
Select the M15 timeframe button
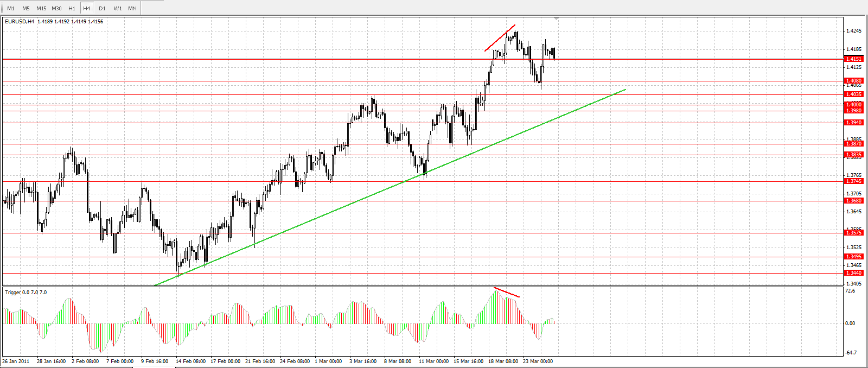coord(41,8)
